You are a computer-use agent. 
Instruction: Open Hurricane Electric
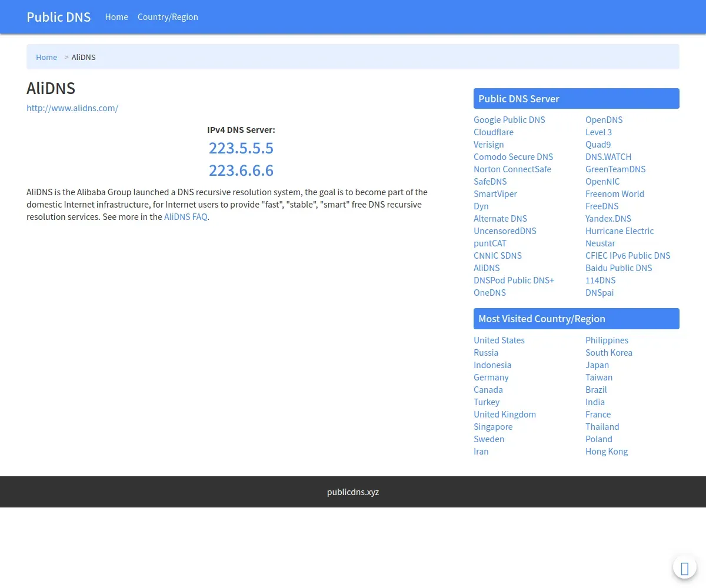point(620,231)
